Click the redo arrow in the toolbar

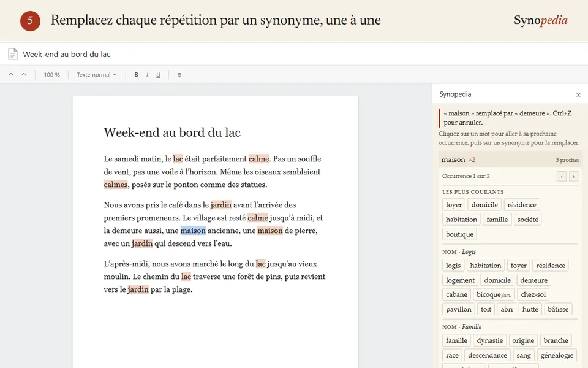tap(24, 75)
